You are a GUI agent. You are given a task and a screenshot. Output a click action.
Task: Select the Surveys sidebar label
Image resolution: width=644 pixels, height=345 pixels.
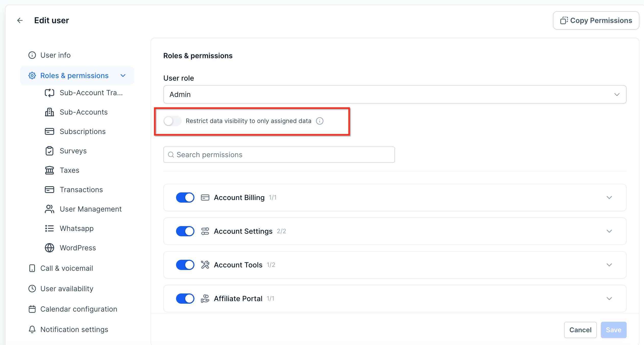[73, 151]
